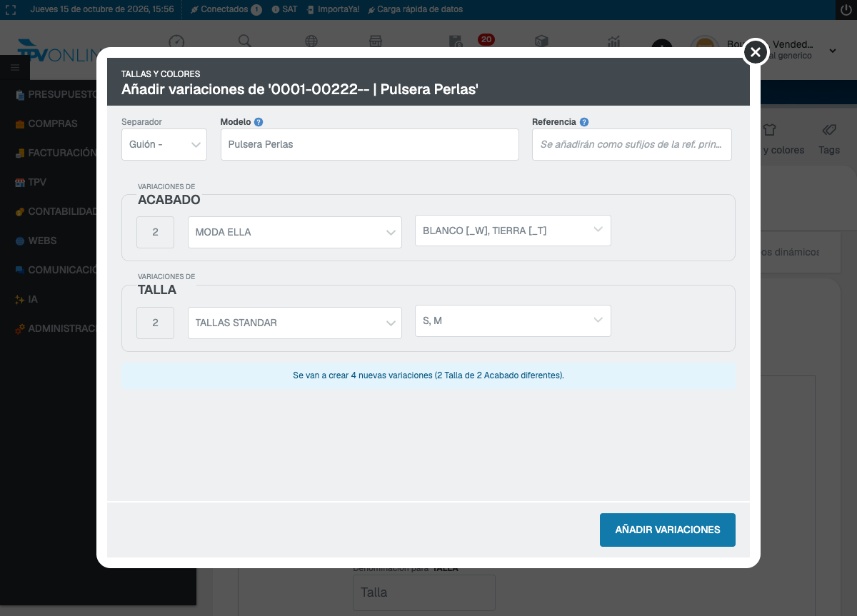Open the S, M sizes dropdown
Image resolution: width=857 pixels, height=616 pixels.
[x=513, y=320]
